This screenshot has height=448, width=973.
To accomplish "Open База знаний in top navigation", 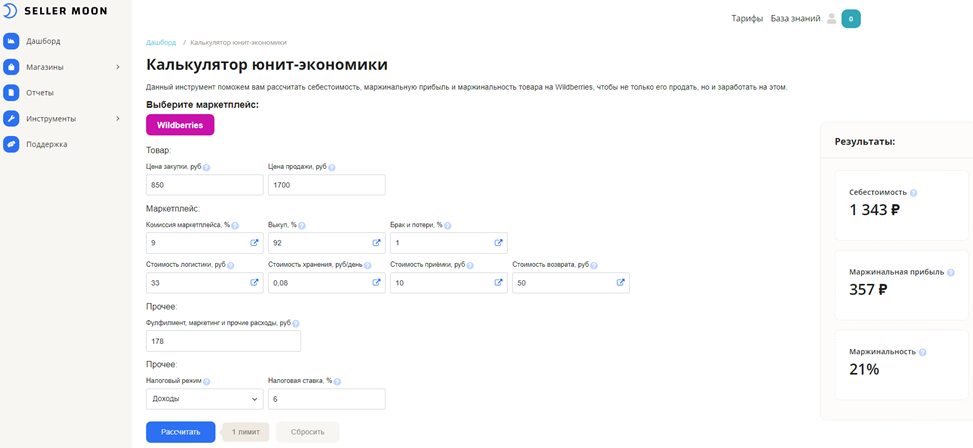I will coord(796,19).
